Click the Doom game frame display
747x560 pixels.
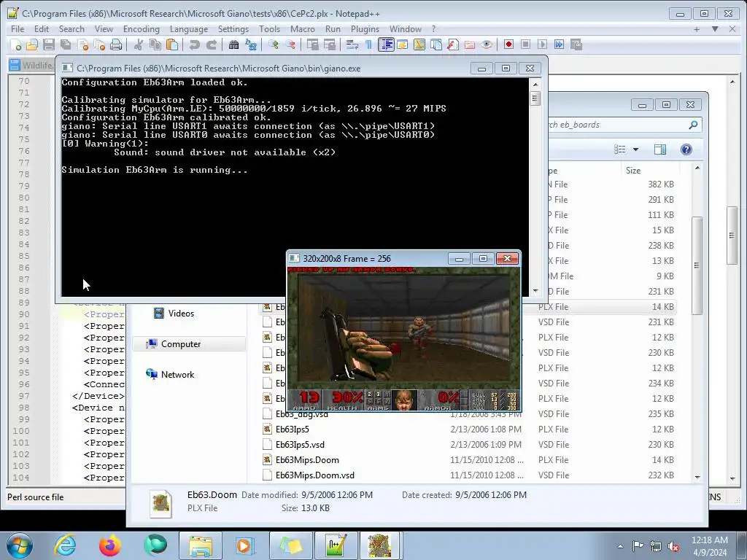click(404, 338)
